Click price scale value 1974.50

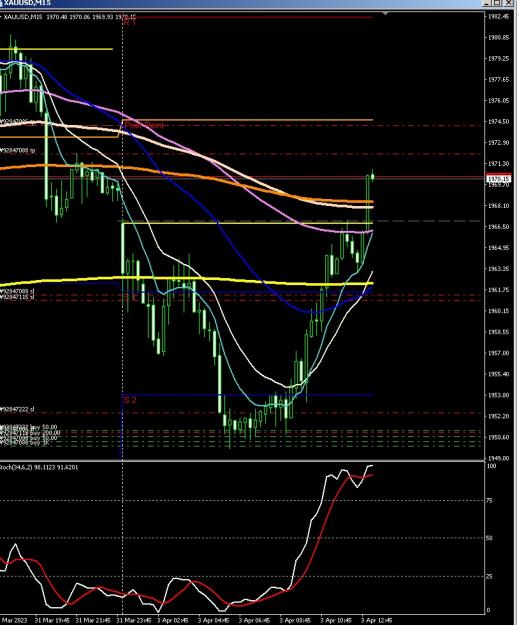point(498,122)
